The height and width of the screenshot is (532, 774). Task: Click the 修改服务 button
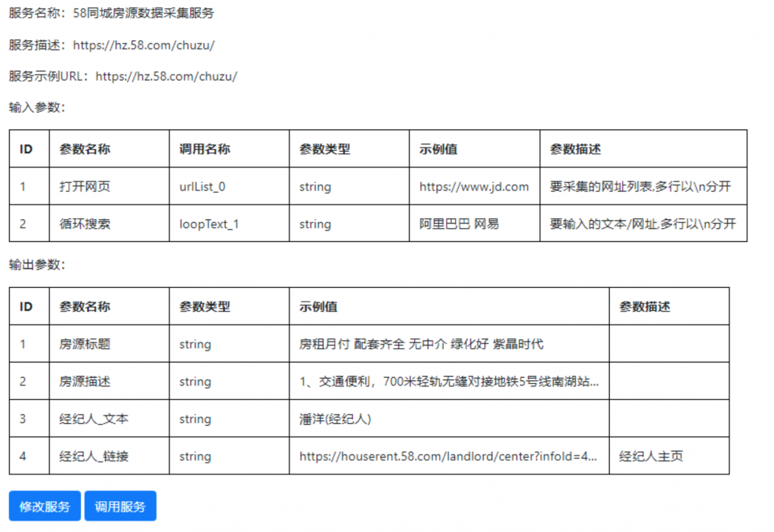[x=44, y=506]
